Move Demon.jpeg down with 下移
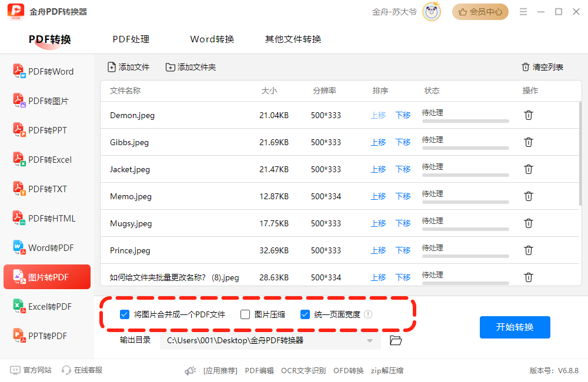588x382 pixels. tap(403, 115)
